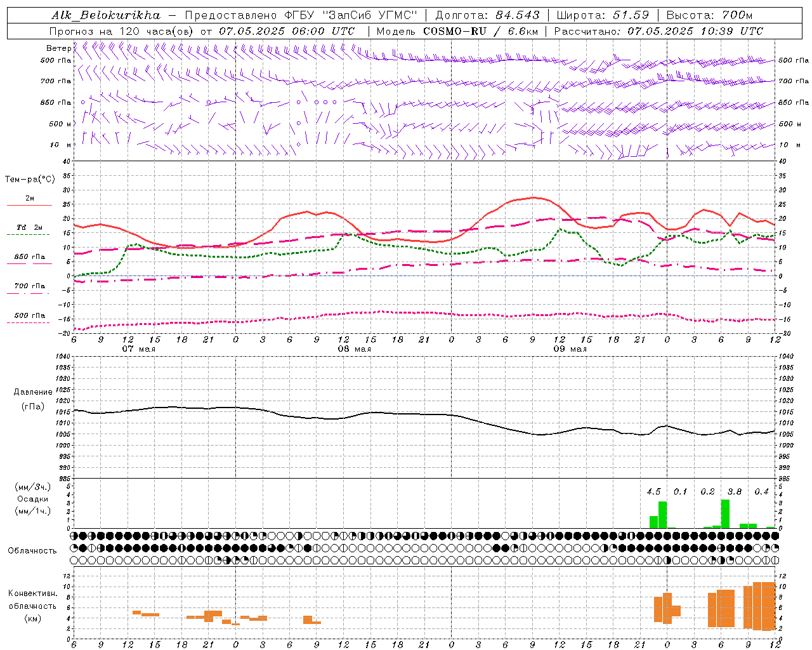Click the Осадки precipitation label

coord(32,499)
